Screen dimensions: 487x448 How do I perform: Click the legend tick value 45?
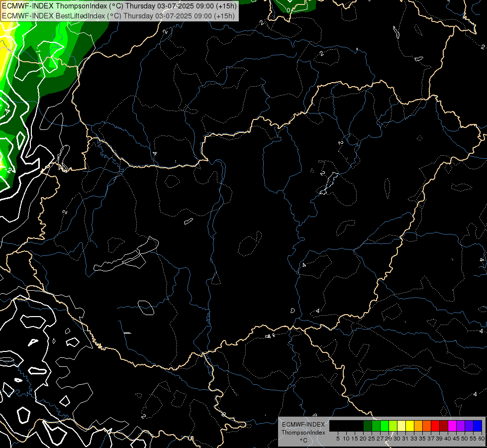(457, 439)
